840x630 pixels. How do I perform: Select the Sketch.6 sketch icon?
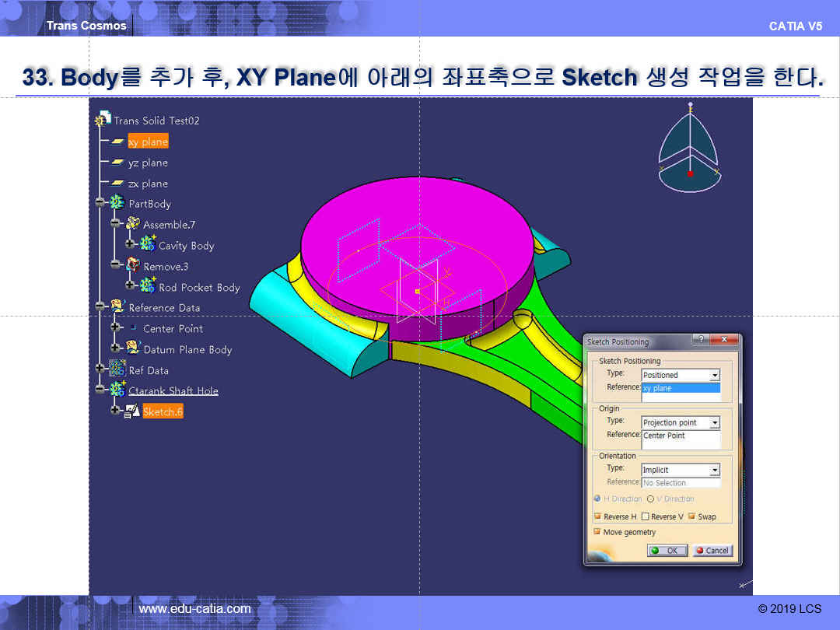[132, 411]
